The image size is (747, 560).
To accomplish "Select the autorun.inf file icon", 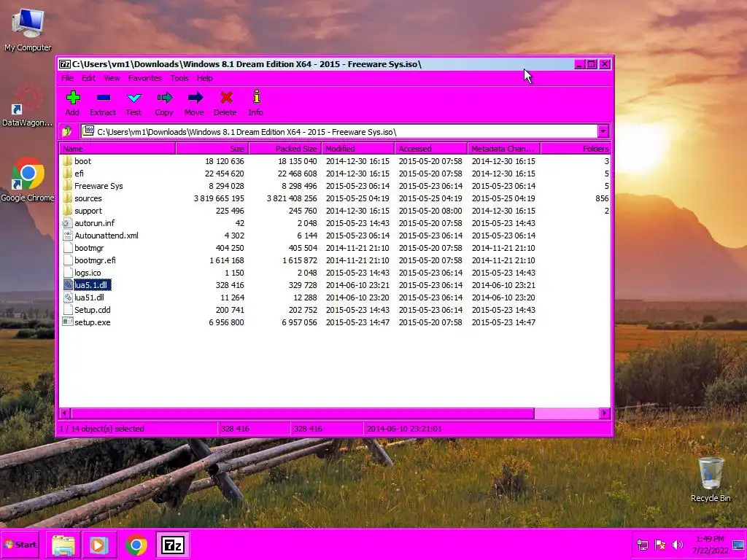I will (x=67, y=222).
